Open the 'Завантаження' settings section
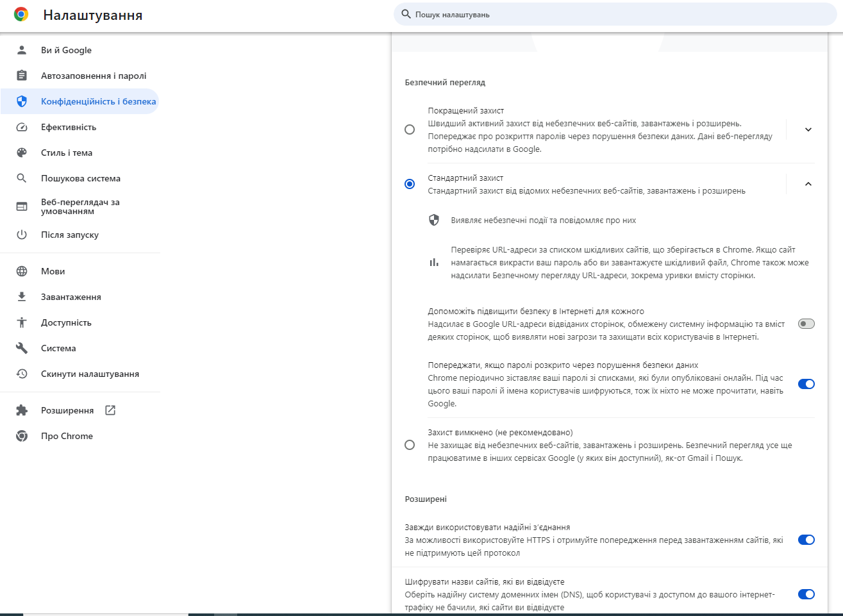This screenshot has width=843, height=616. (x=71, y=297)
